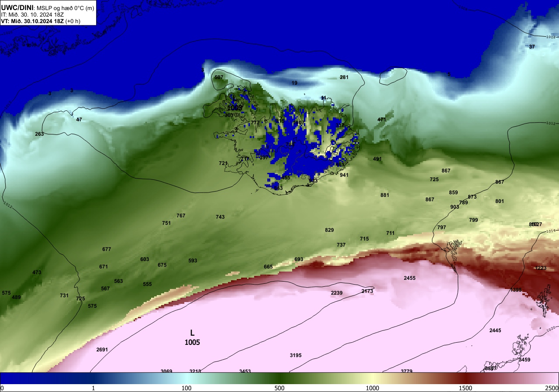
Task: Click the 2445 value
Action: click(x=495, y=330)
